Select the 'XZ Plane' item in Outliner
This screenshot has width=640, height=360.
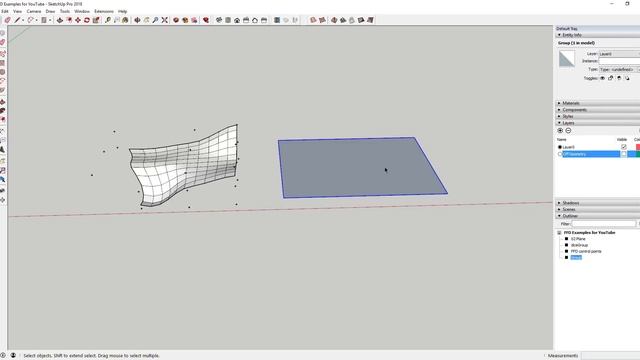pos(578,239)
